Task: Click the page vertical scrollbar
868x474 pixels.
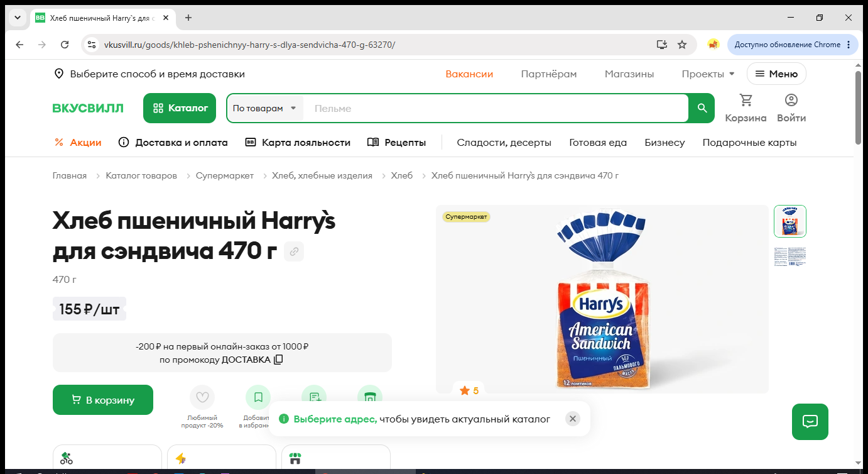Action: click(x=859, y=107)
